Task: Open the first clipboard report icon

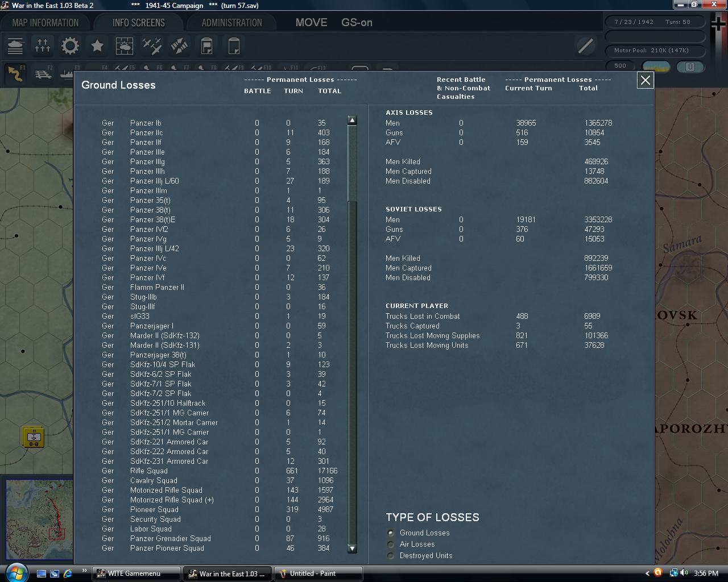Action: coord(206,45)
